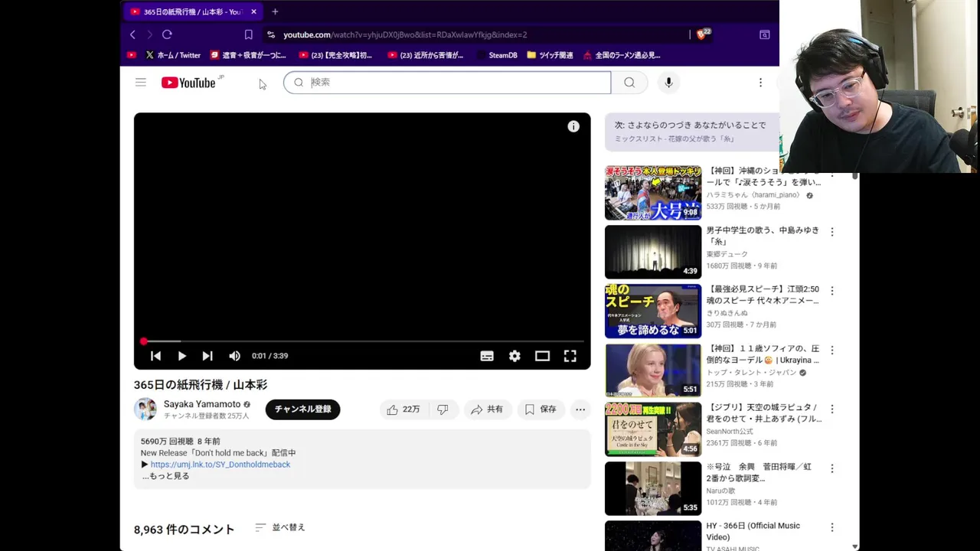Open 魂のスピーチ 江頭2:50 video thumbnail
The width and height of the screenshot is (980, 551).
pyautogui.click(x=653, y=311)
